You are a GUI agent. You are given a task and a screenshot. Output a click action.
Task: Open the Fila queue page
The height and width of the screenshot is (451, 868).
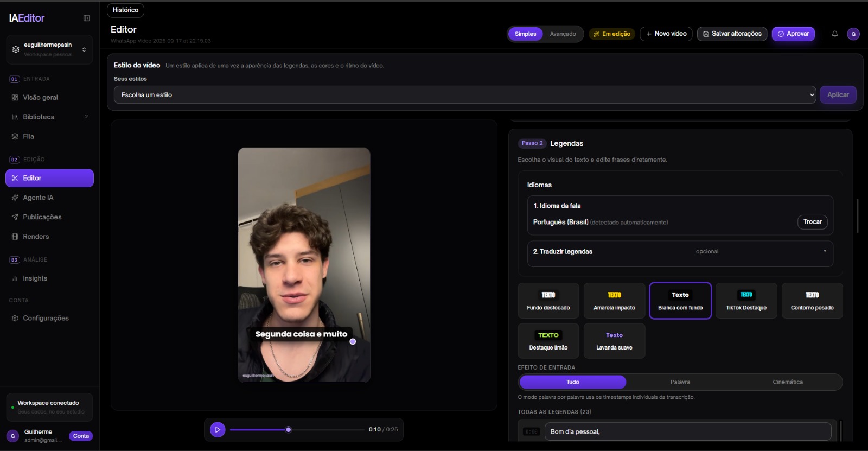[49, 136]
